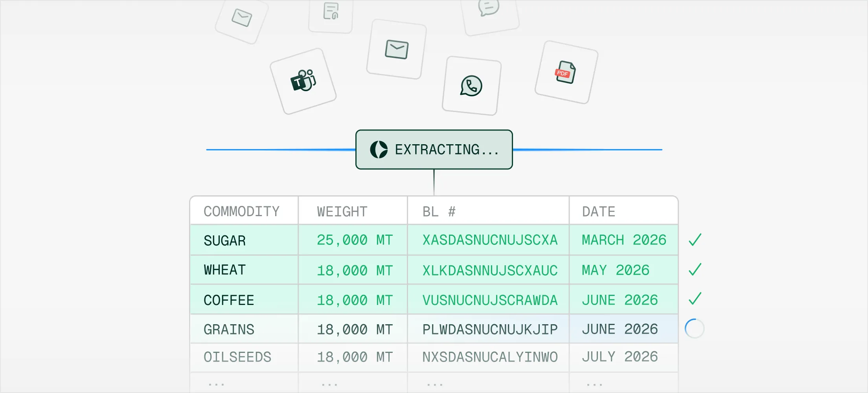Click the checkmark beside the SUGAR row
The width and height of the screenshot is (868, 393).
click(x=695, y=239)
